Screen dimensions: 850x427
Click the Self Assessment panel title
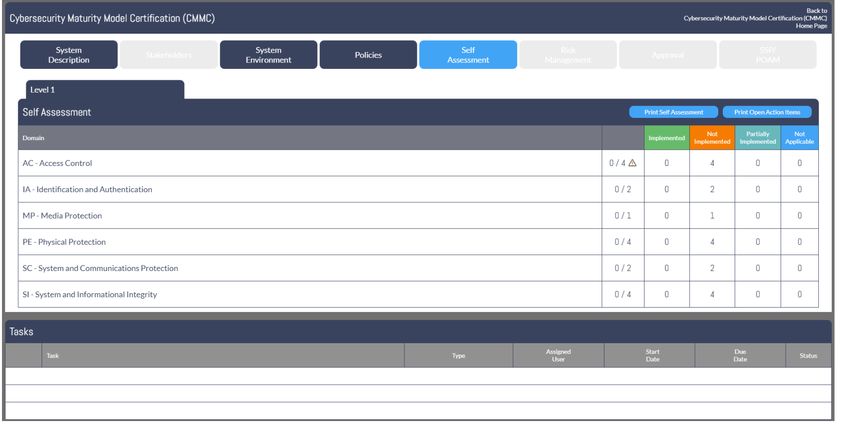coord(57,112)
